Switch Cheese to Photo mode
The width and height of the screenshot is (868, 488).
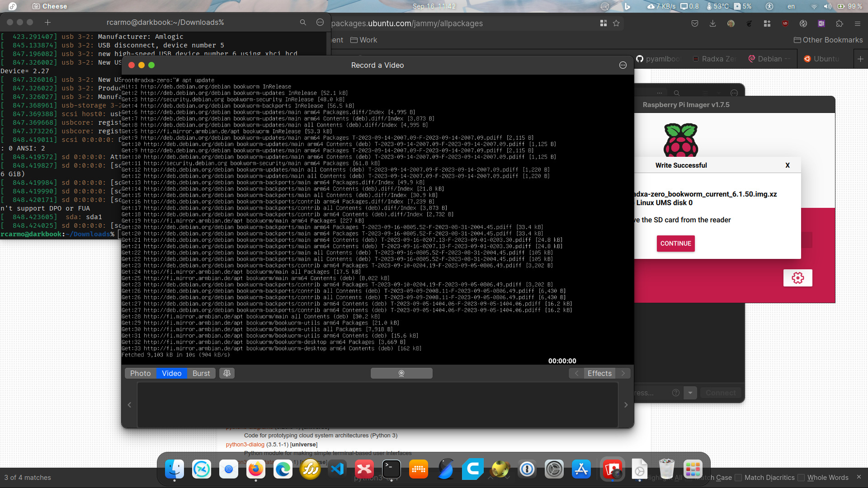141,373
